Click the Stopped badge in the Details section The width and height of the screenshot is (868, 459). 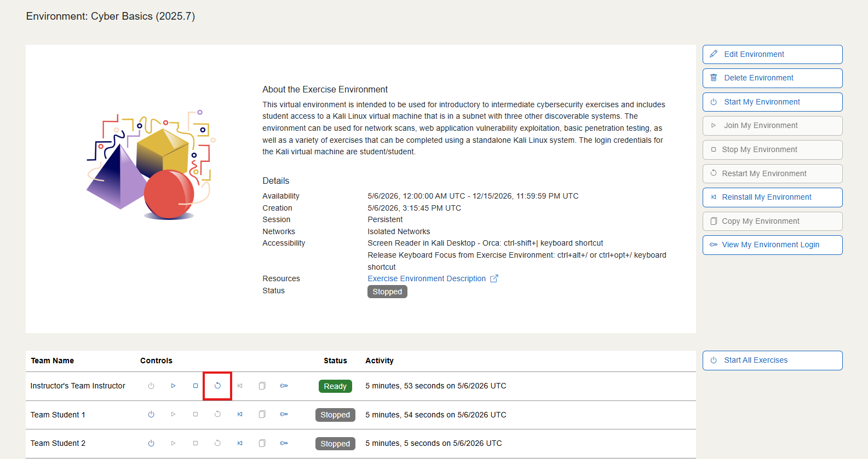pyautogui.click(x=387, y=292)
